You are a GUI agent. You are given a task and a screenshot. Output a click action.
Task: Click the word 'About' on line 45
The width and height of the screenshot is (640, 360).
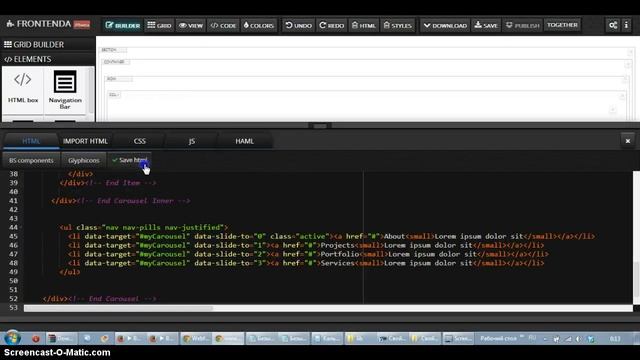coord(394,236)
